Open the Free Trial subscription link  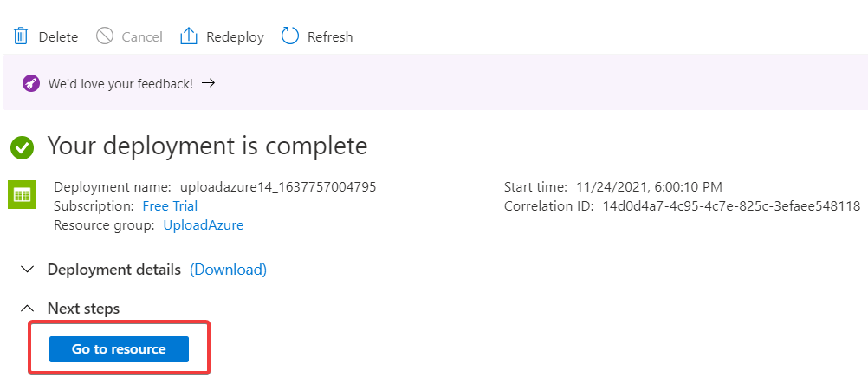pyautogui.click(x=170, y=206)
